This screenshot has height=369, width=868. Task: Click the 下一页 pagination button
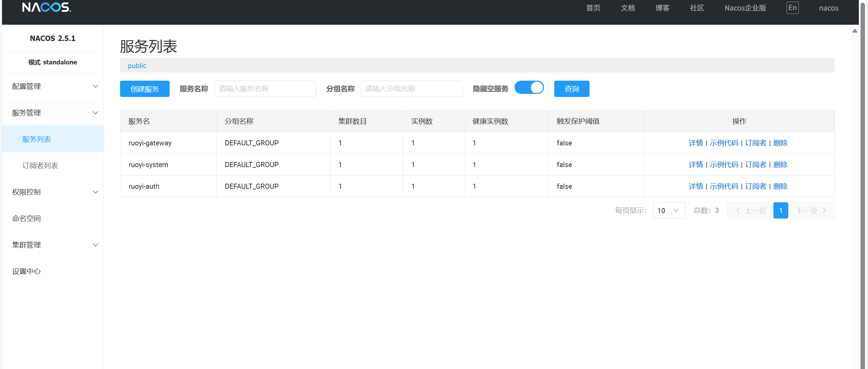pyautogui.click(x=812, y=210)
